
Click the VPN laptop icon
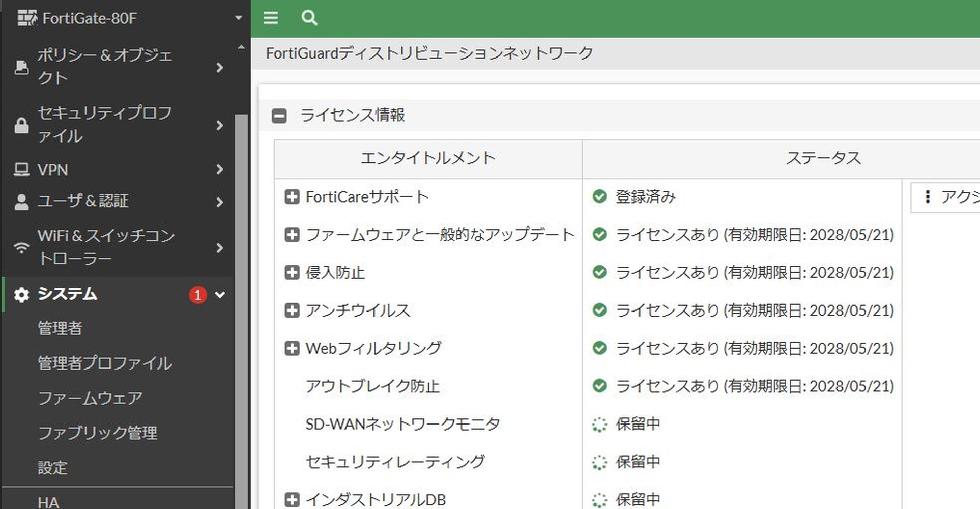point(21,169)
